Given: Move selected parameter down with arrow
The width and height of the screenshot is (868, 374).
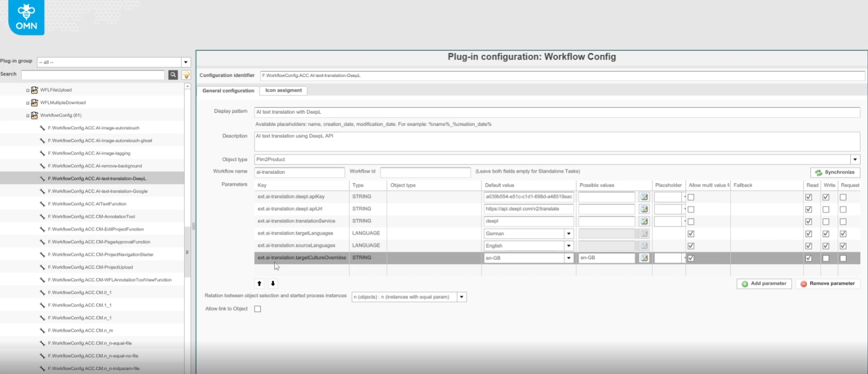Looking at the screenshot, I should coord(273,284).
